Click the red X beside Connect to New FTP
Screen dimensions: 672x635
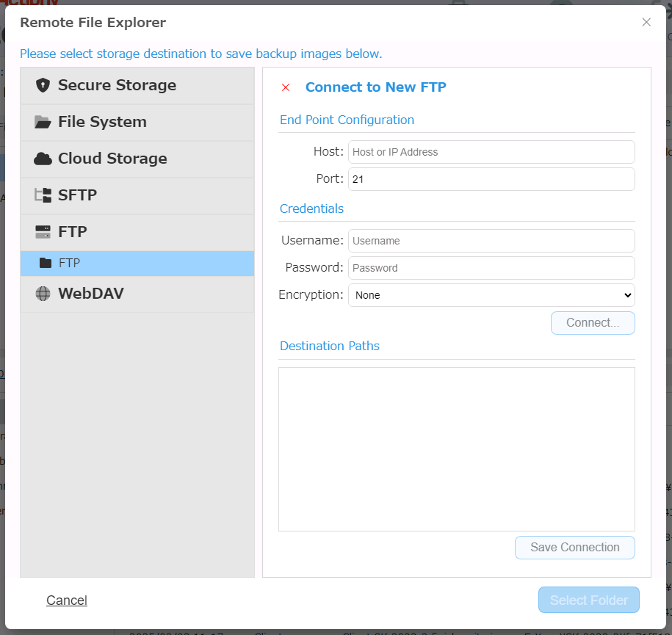286,87
